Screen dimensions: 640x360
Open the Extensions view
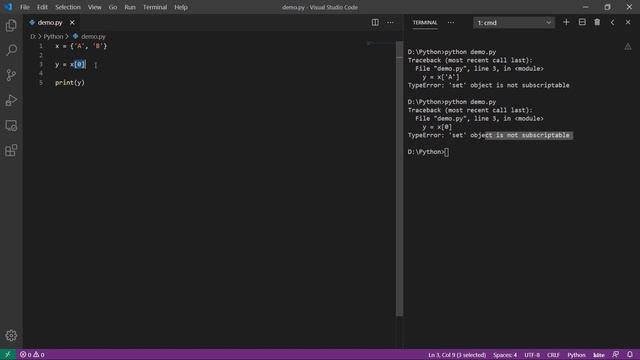[x=11, y=150]
